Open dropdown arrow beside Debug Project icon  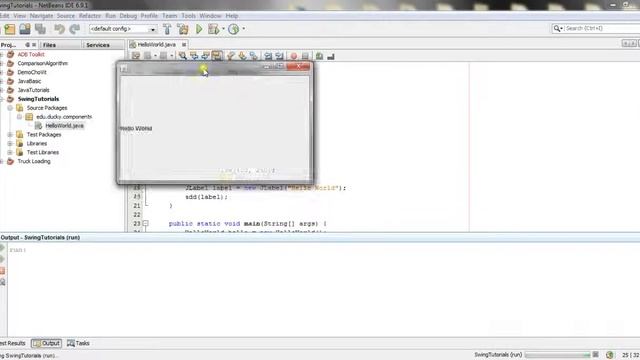[x=223, y=29]
